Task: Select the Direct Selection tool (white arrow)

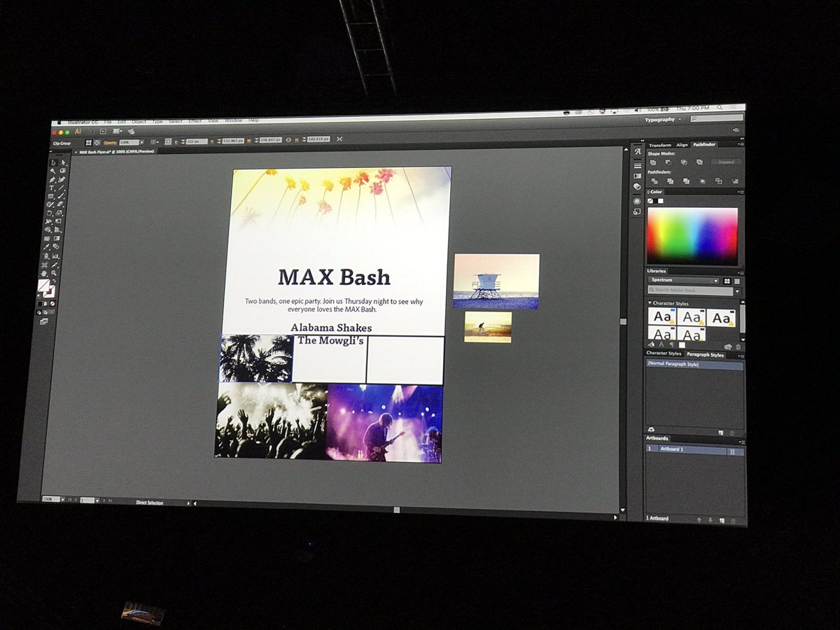Action: tap(64, 162)
